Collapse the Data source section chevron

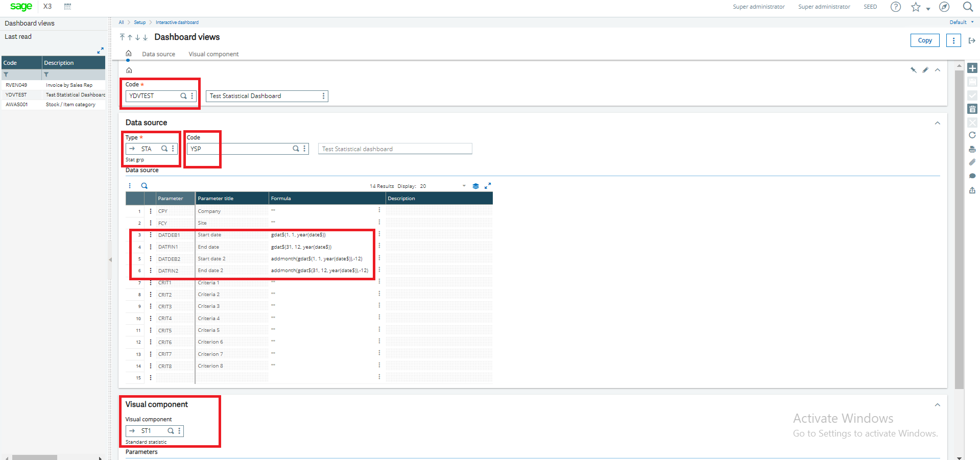[x=938, y=123]
